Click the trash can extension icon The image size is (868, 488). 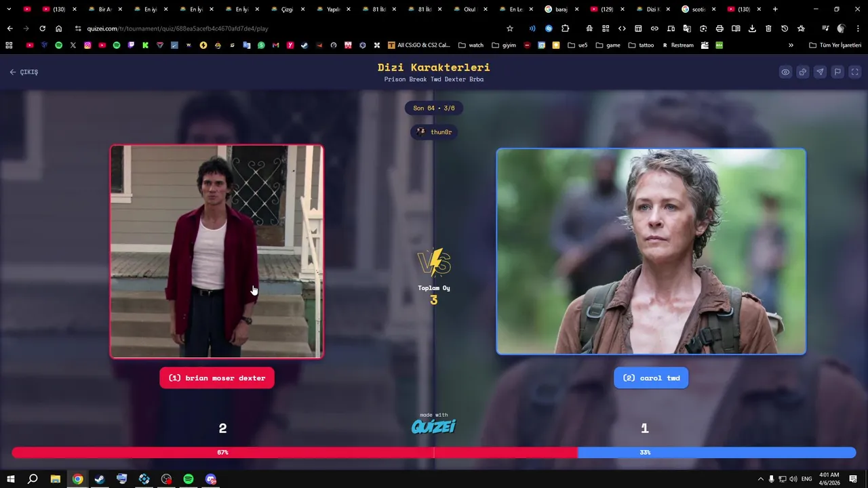(x=768, y=28)
